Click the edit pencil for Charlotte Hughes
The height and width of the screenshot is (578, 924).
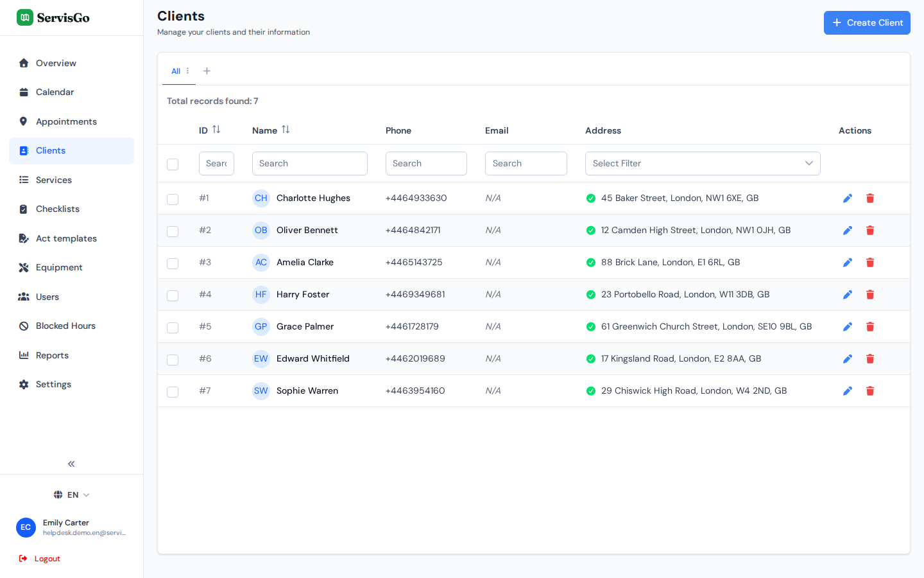click(848, 198)
